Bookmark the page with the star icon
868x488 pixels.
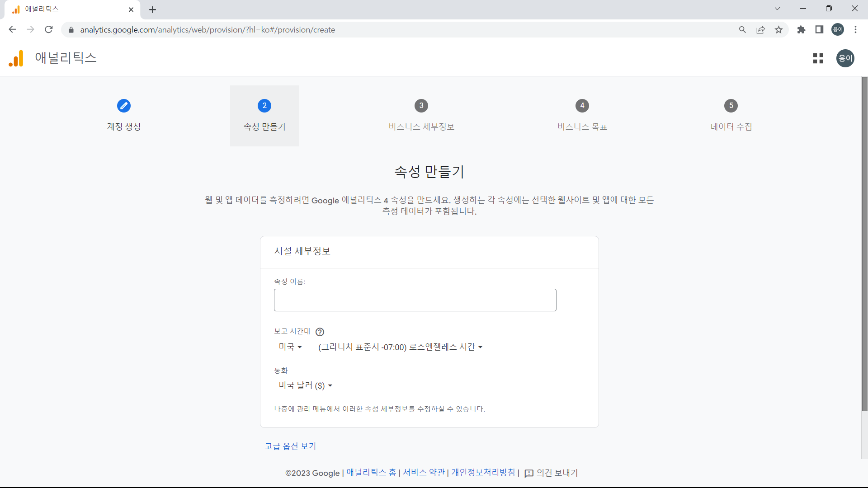tap(778, 29)
